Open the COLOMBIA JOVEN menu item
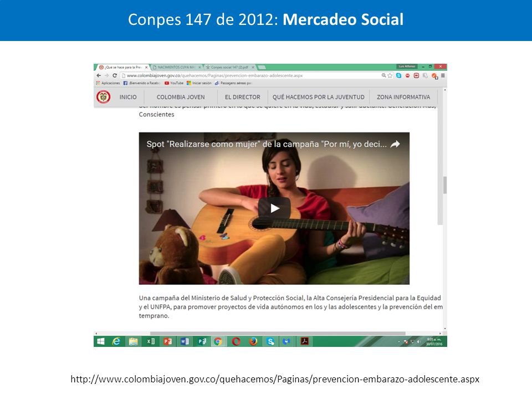The width and height of the screenshot is (532, 399). click(181, 97)
